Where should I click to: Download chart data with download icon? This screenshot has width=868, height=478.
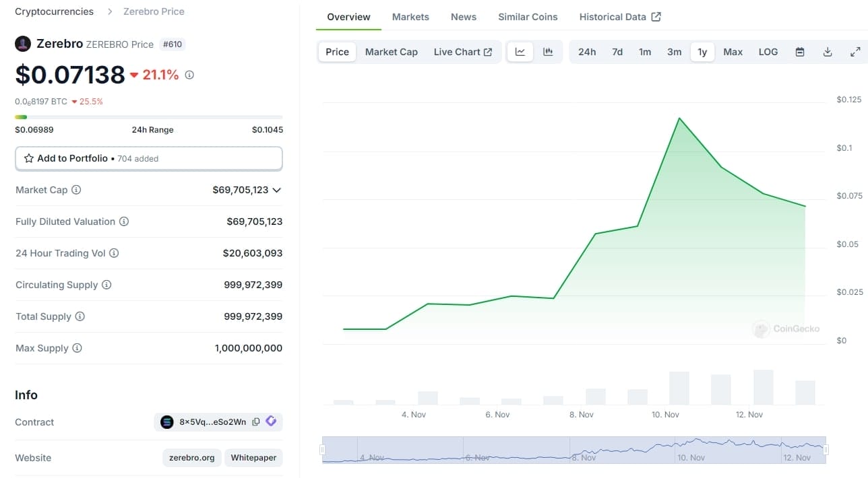click(828, 52)
